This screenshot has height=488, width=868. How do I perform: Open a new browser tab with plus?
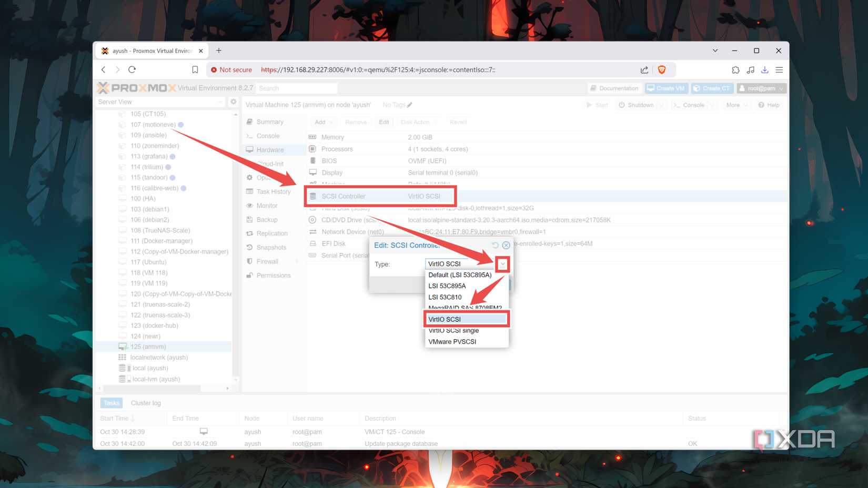point(219,50)
